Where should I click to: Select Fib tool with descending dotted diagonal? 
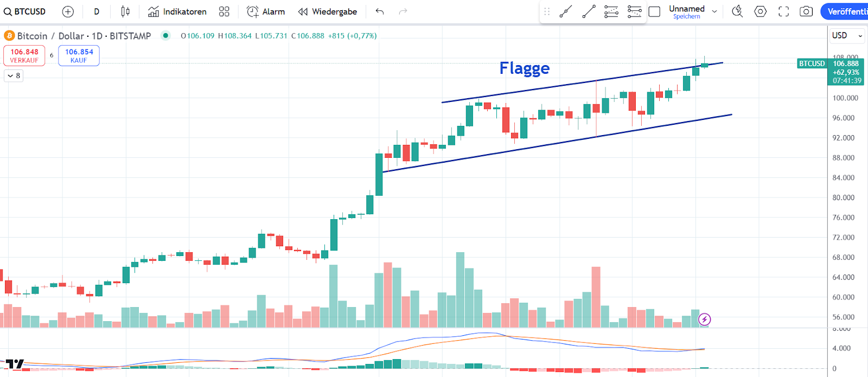634,11
